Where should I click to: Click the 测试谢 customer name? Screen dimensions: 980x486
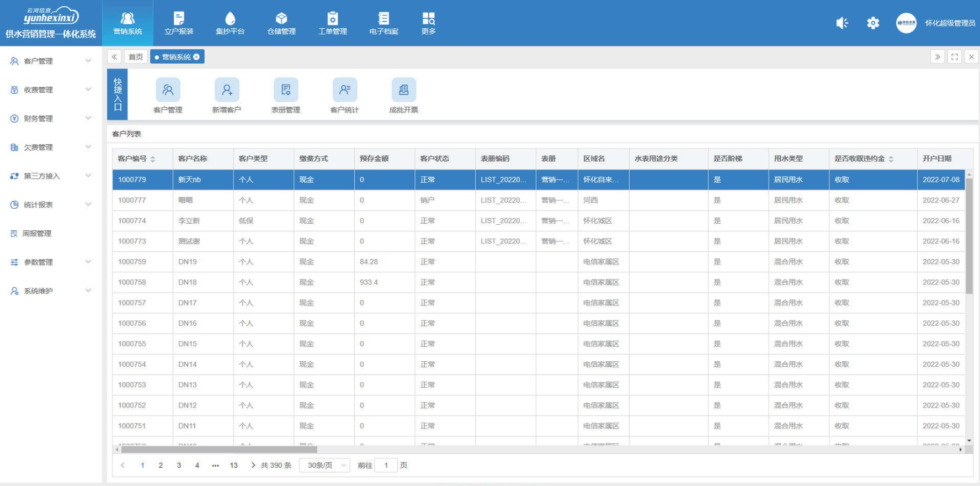coord(189,241)
